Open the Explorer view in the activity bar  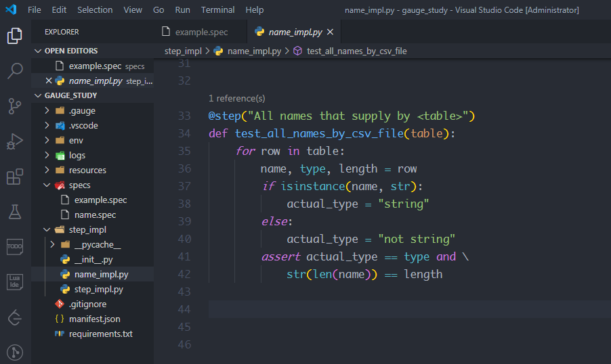point(15,36)
